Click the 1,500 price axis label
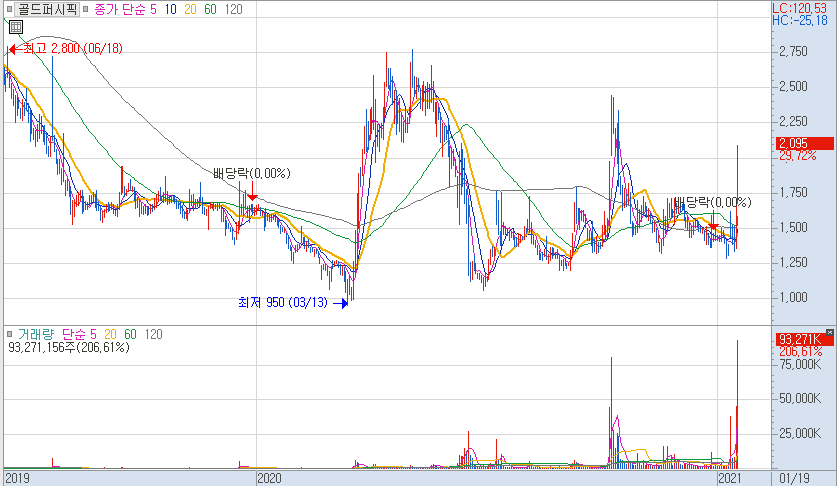Viewport: 837px width, 486px height. point(793,228)
